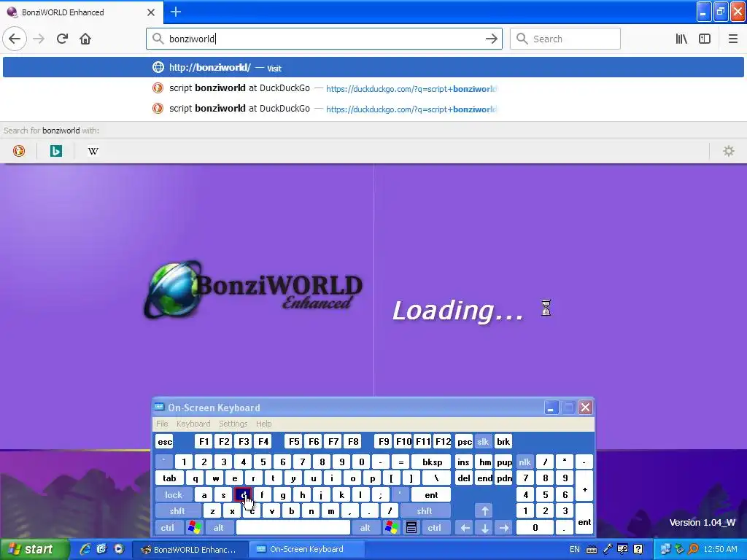Click the right arrow key on the keyboard
Viewport: 747px width, 560px height.
tap(504, 528)
